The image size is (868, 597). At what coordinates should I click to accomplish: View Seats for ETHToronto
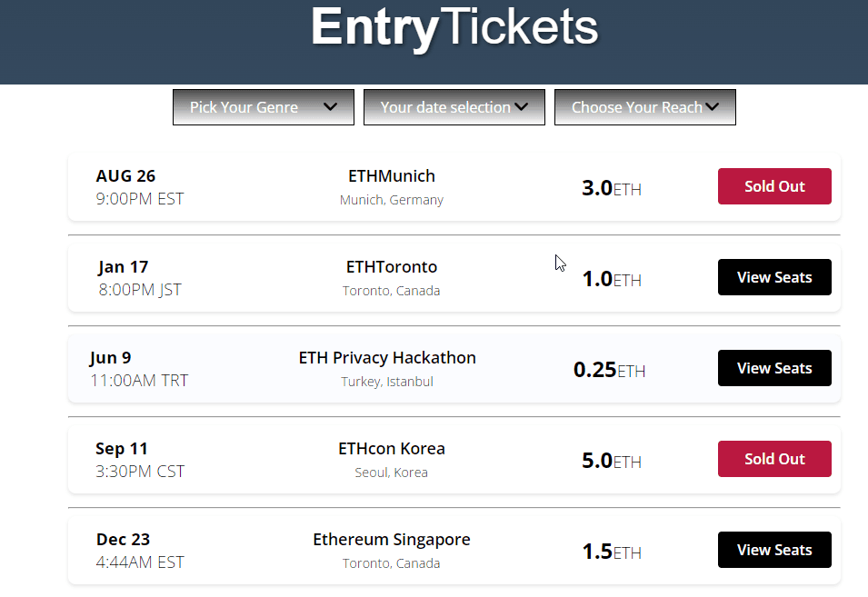(774, 277)
